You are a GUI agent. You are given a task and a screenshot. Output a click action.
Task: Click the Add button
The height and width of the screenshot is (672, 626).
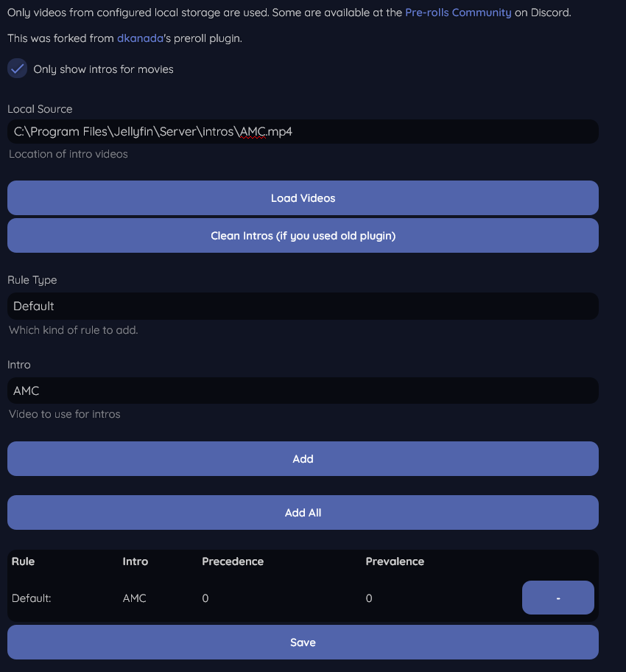(303, 458)
